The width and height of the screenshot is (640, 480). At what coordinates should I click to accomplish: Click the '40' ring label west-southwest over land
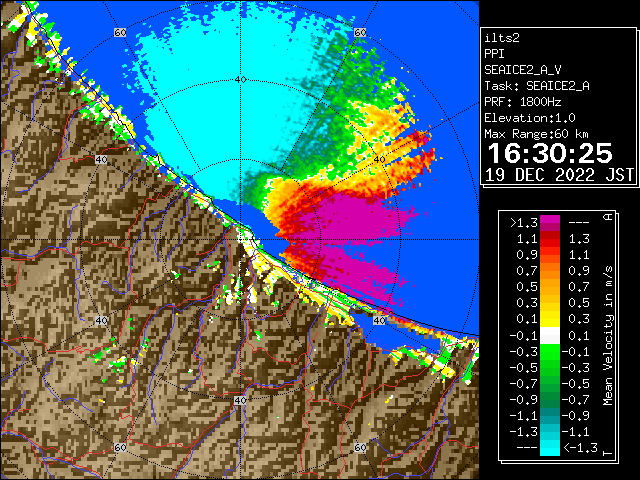coord(101,320)
